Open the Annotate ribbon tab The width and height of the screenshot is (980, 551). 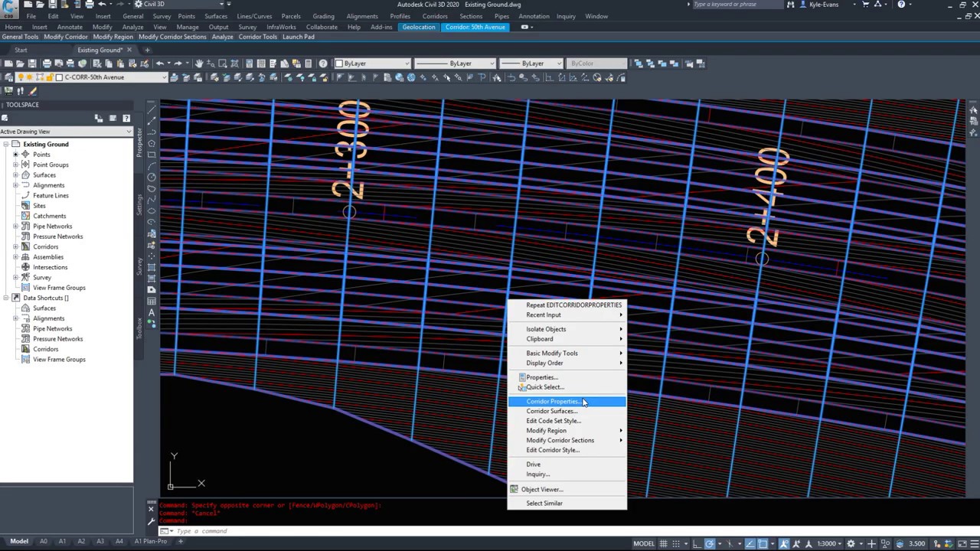[x=70, y=27]
